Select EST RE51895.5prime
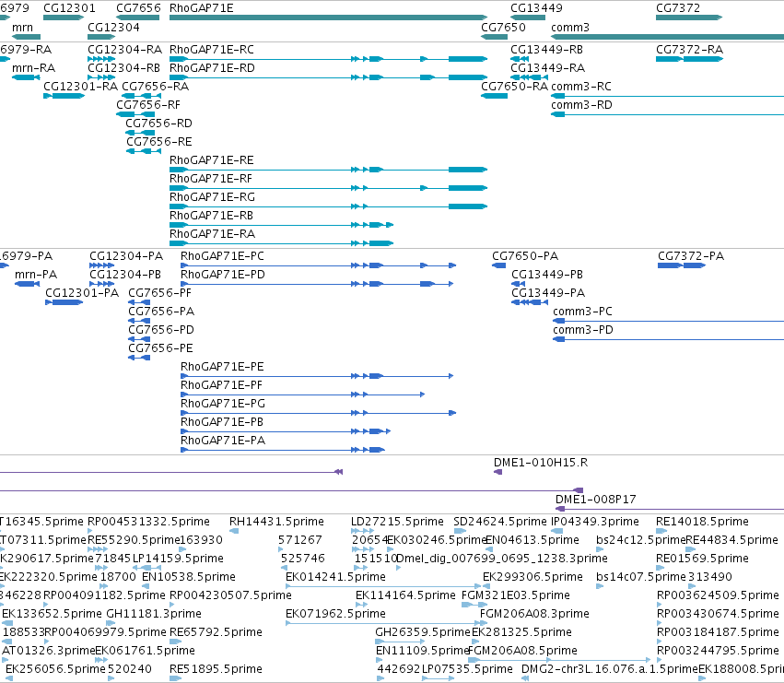The height and width of the screenshot is (683, 784). [x=175, y=678]
